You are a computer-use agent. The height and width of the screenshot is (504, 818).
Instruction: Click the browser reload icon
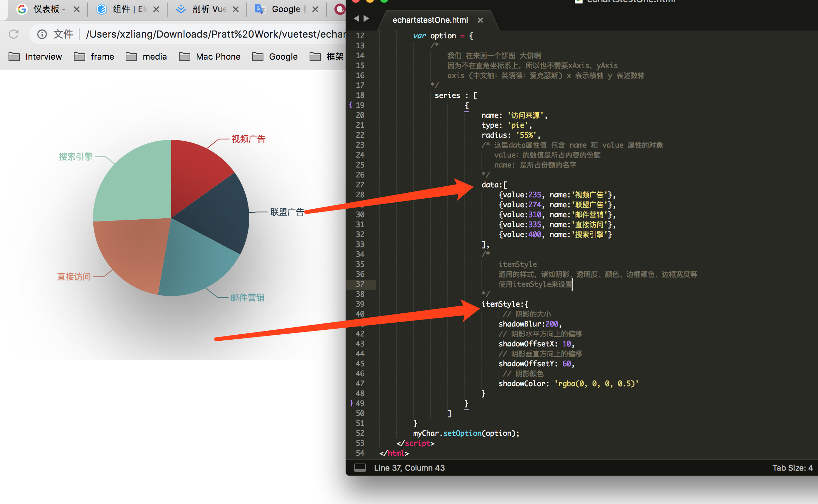coord(13,34)
